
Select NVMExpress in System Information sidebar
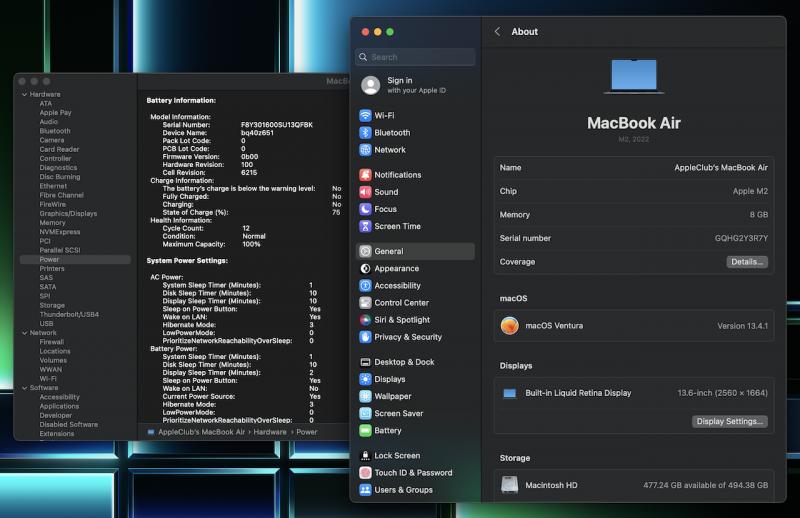[60, 232]
